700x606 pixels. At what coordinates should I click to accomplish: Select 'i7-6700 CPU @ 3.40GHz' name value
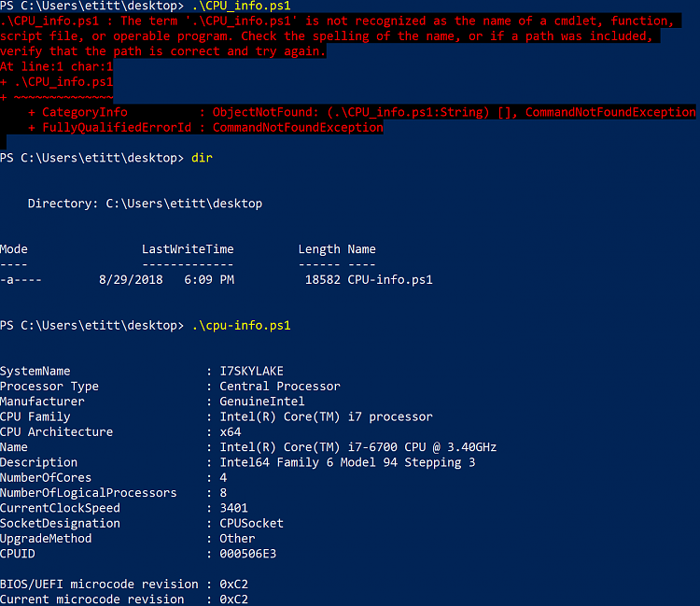click(x=422, y=447)
